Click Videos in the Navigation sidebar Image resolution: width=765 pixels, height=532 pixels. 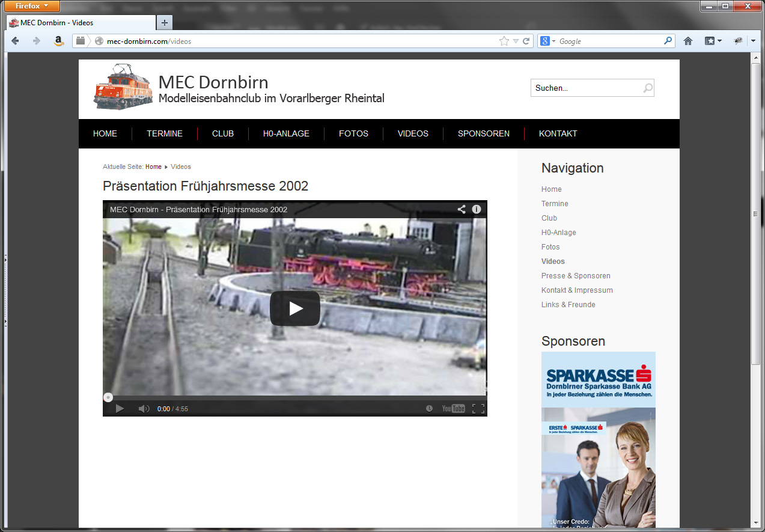point(553,261)
